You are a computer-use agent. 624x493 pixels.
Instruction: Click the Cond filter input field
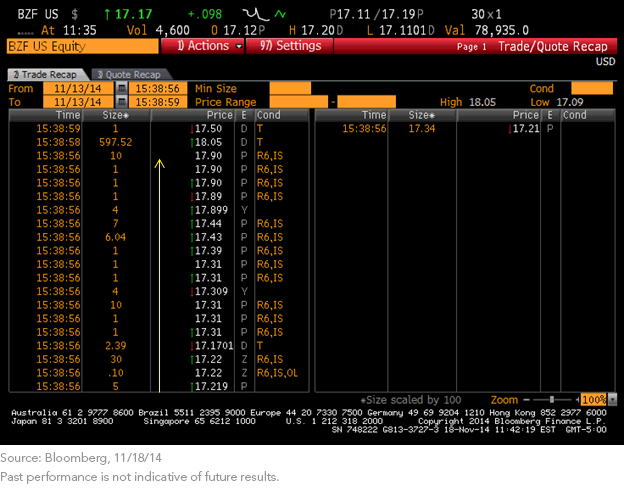pyautogui.click(x=592, y=88)
